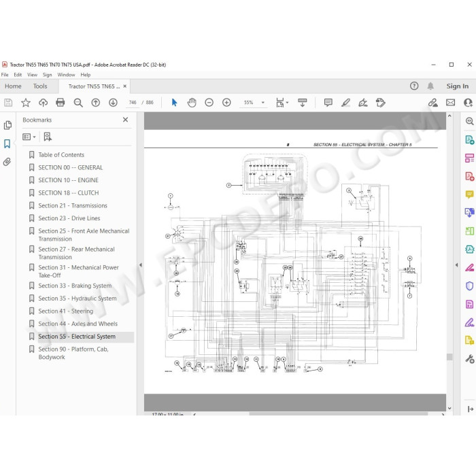
Task: Click the scrolling mode keyboard icon
Action: tap(303, 103)
